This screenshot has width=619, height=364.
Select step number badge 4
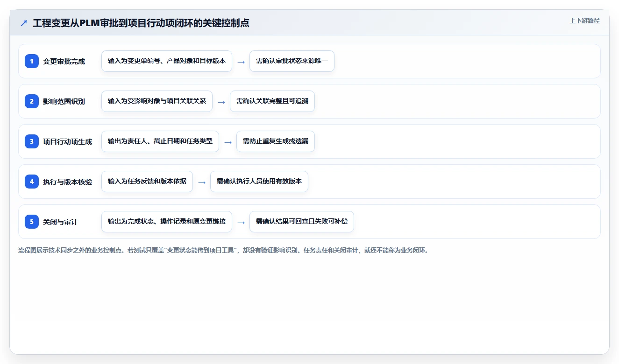point(32,182)
